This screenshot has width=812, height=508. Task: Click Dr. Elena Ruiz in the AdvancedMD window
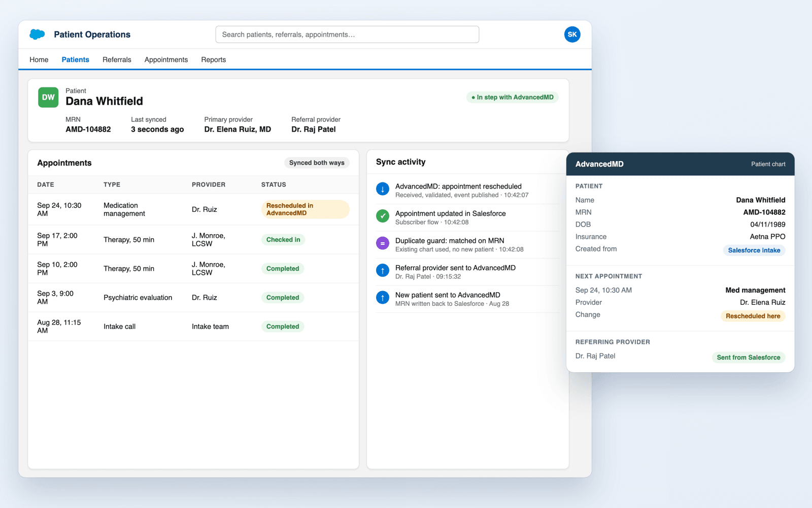tap(763, 302)
